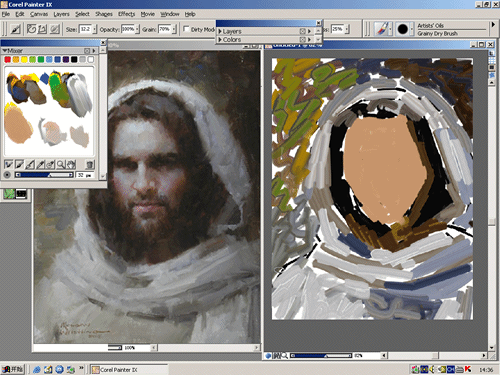Click the zoom magnifier icon below painting canvas
The width and height of the screenshot is (500, 375).
(285, 356)
